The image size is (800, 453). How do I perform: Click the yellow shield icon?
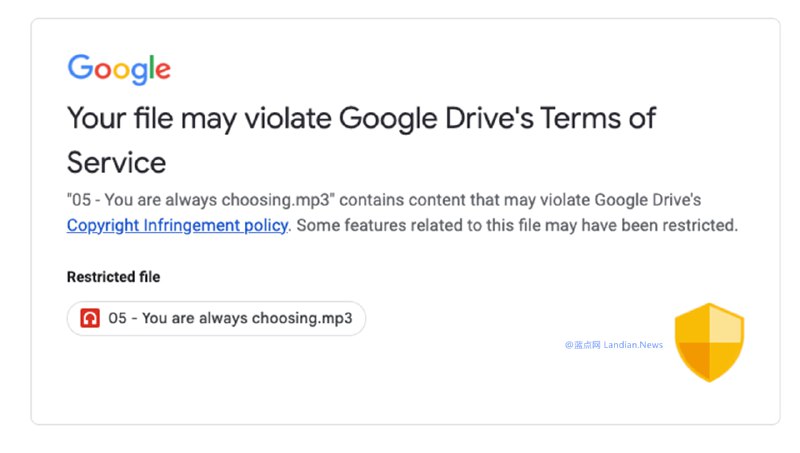coord(709,342)
